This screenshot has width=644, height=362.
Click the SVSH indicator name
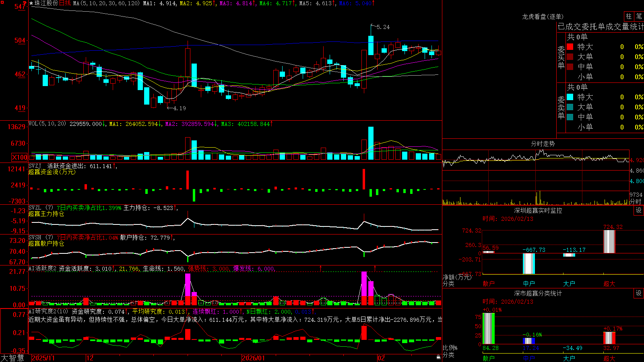(35, 238)
